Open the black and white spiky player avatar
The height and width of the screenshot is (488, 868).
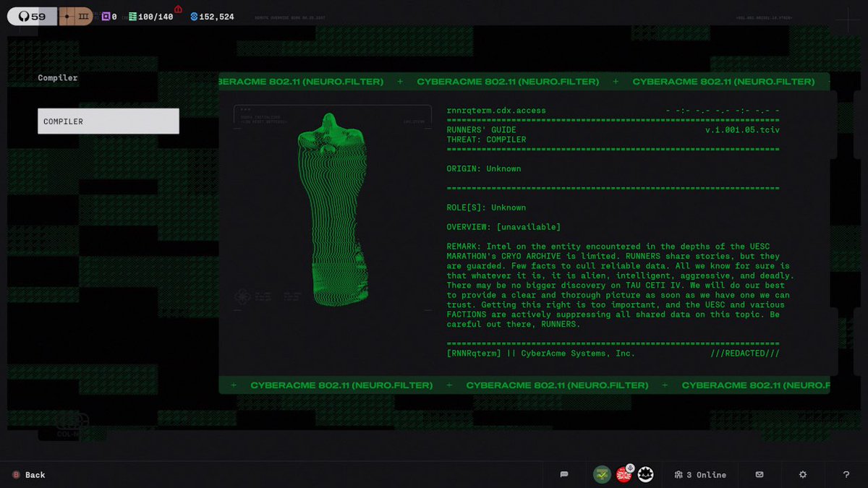point(646,475)
